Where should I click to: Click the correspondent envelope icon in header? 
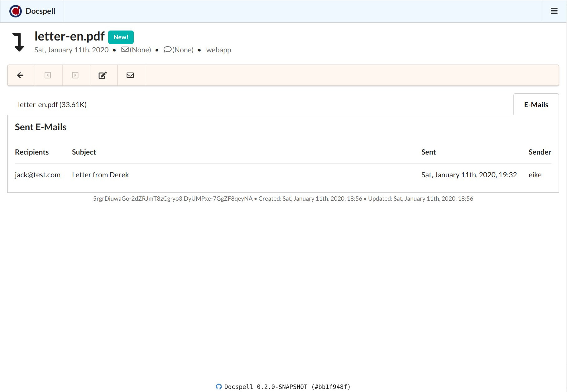[125, 50]
